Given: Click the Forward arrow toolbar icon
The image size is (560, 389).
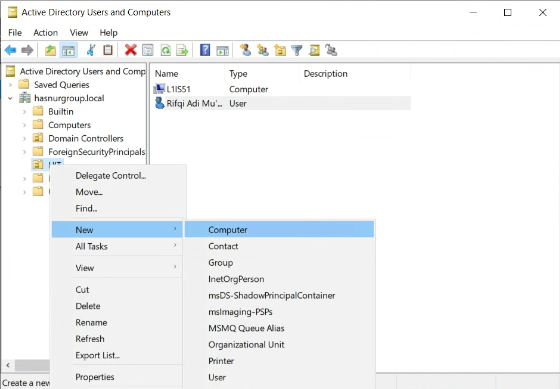Looking at the screenshot, I should click(27, 50).
